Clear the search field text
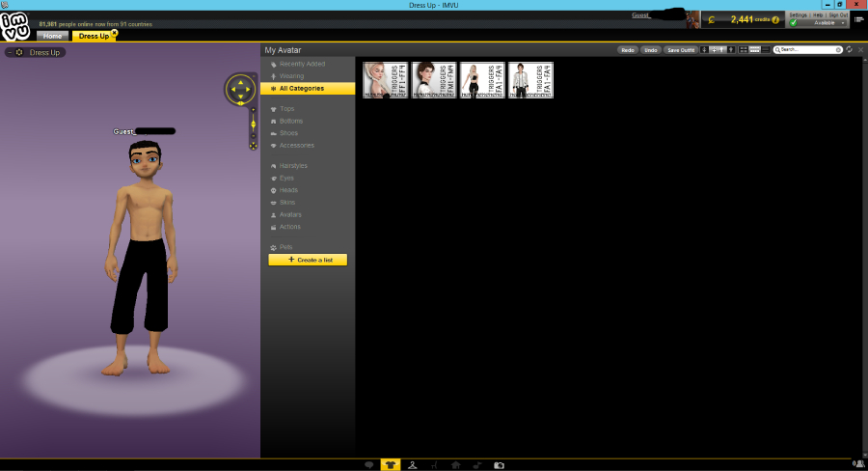The image size is (868, 471). pyautogui.click(x=839, y=50)
